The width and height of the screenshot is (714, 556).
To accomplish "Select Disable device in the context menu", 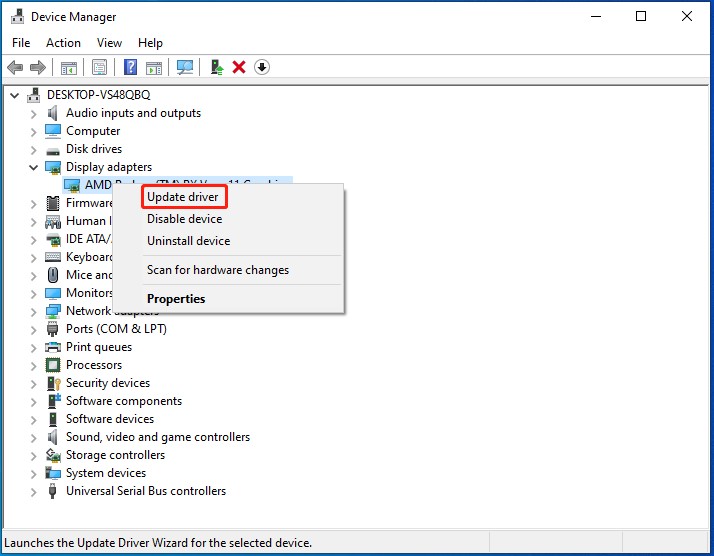I will click(x=184, y=219).
